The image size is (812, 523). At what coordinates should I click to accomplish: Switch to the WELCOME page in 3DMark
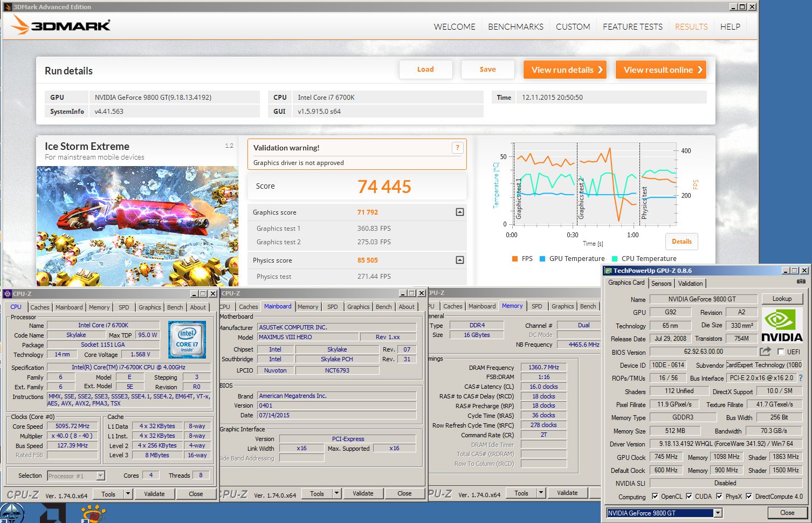[455, 26]
